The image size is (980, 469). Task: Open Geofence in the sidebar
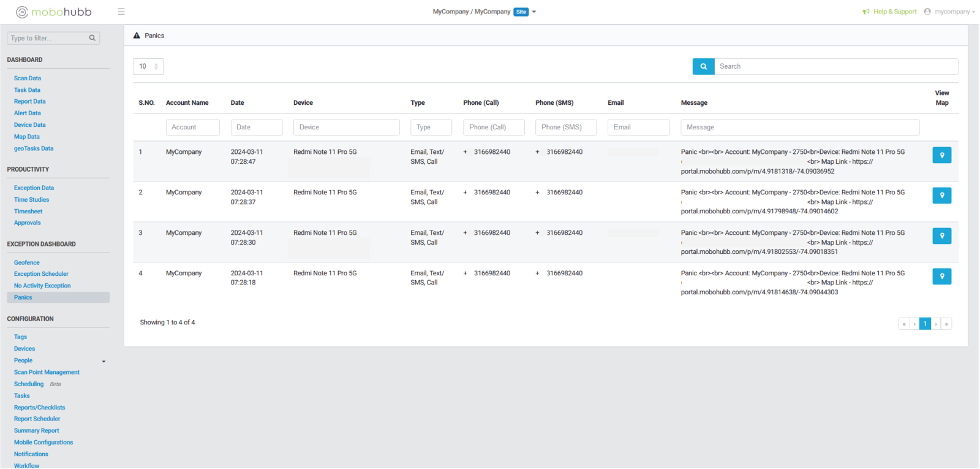[x=27, y=262]
